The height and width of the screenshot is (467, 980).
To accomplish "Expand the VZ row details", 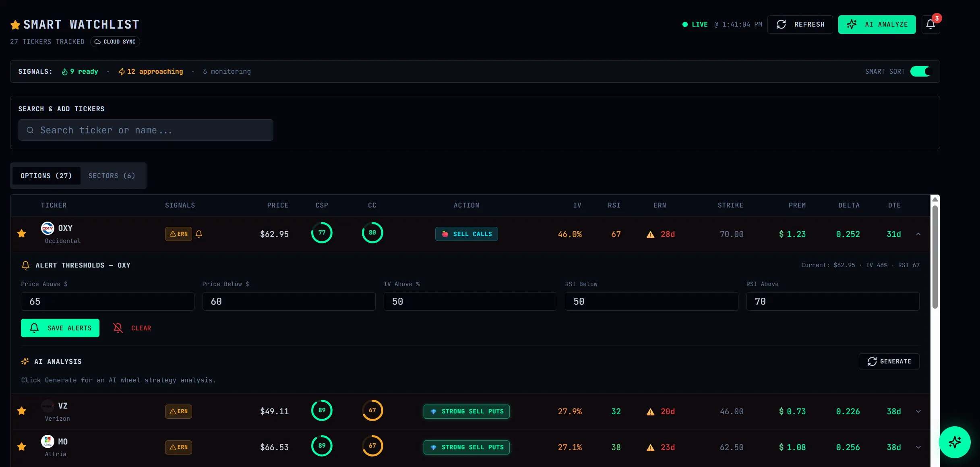I will (x=918, y=411).
